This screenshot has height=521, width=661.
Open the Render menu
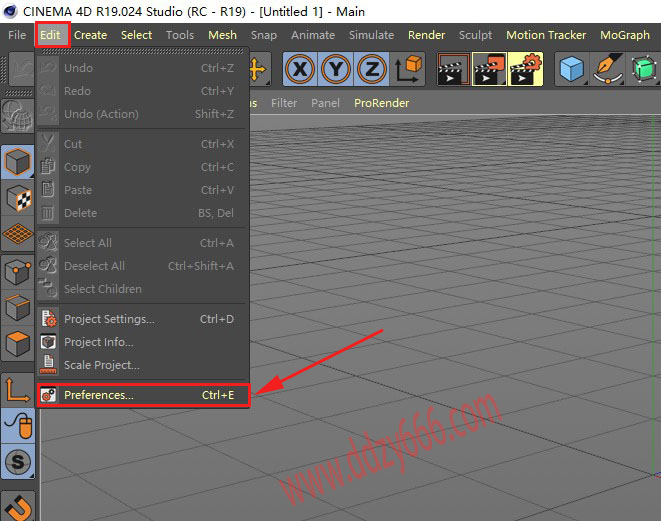point(426,35)
